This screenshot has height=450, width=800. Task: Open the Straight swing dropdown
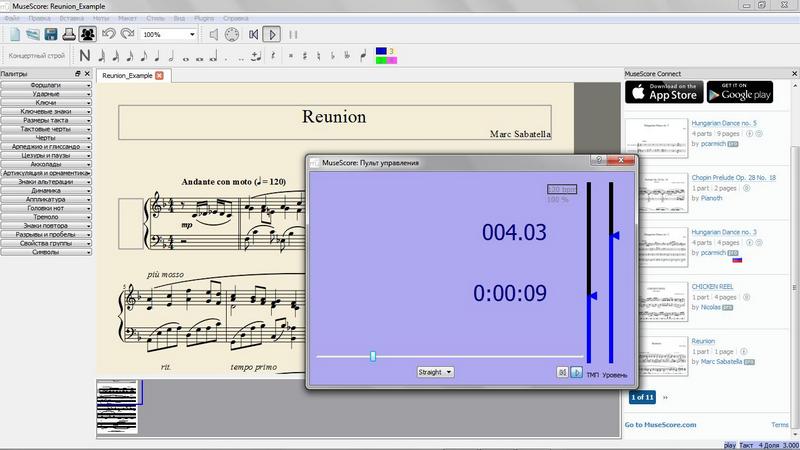point(435,372)
